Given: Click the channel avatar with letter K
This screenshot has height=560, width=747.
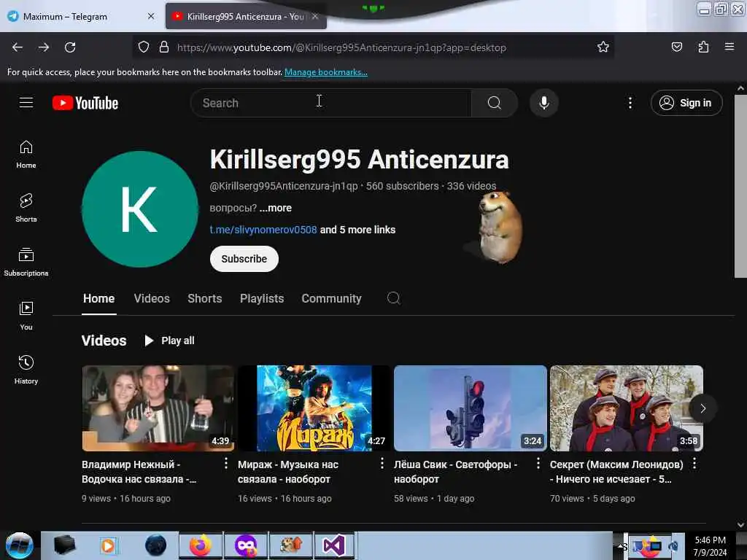Looking at the screenshot, I should pyautogui.click(x=140, y=209).
